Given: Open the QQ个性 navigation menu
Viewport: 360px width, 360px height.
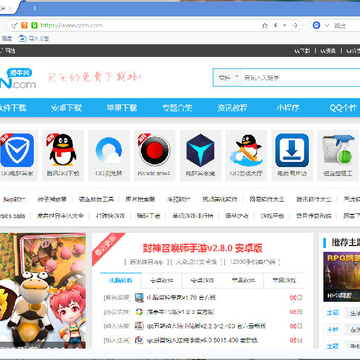Looking at the screenshot, I should pyautogui.click(x=343, y=108).
